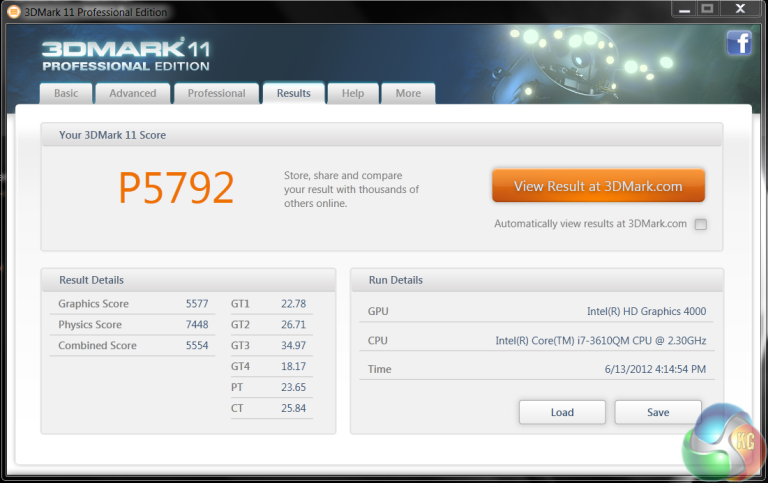Click the Graphics Score label

94,304
